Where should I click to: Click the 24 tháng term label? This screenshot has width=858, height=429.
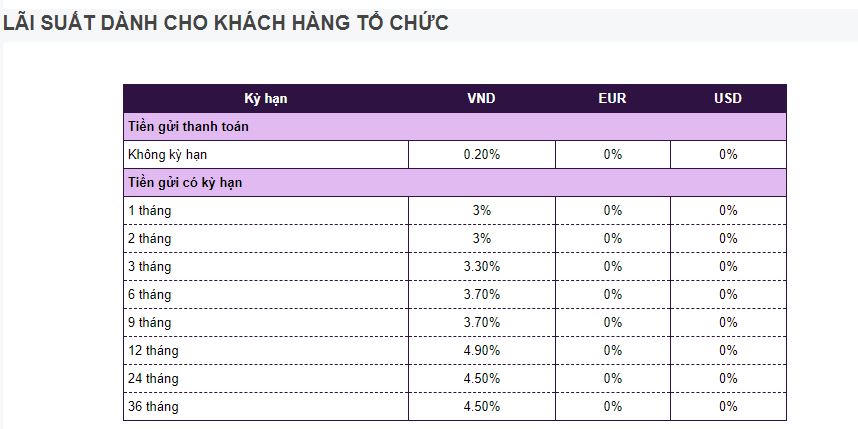pyautogui.click(x=153, y=379)
